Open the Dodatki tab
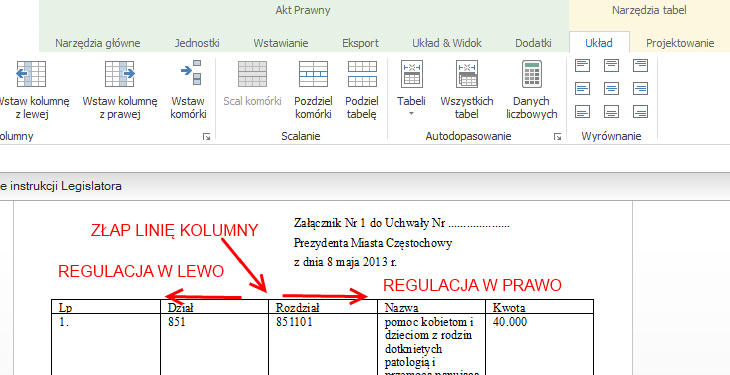 (x=533, y=43)
